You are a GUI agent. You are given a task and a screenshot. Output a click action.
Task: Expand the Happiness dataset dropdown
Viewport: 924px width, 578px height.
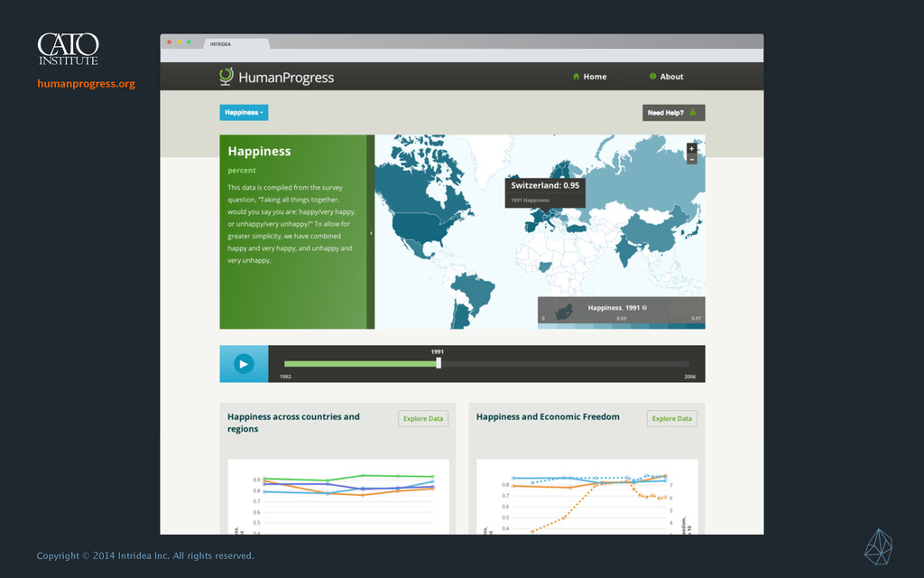[244, 113]
